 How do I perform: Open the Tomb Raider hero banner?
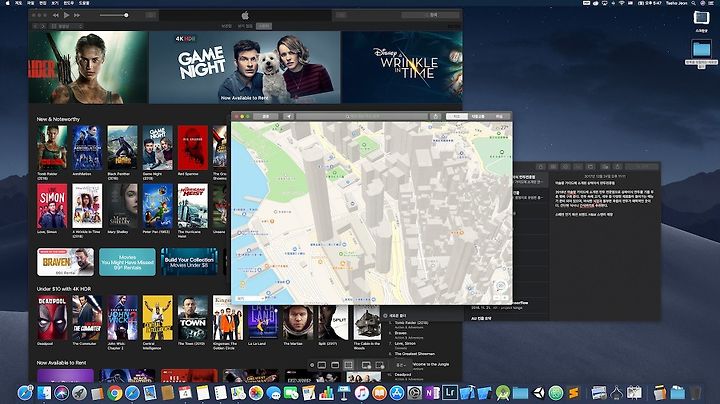[88, 67]
